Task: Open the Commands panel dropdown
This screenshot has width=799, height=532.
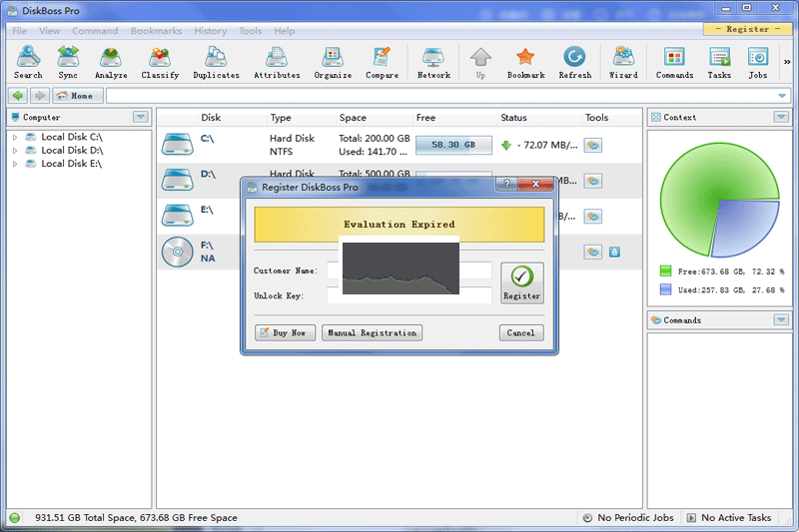Action: point(781,319)
